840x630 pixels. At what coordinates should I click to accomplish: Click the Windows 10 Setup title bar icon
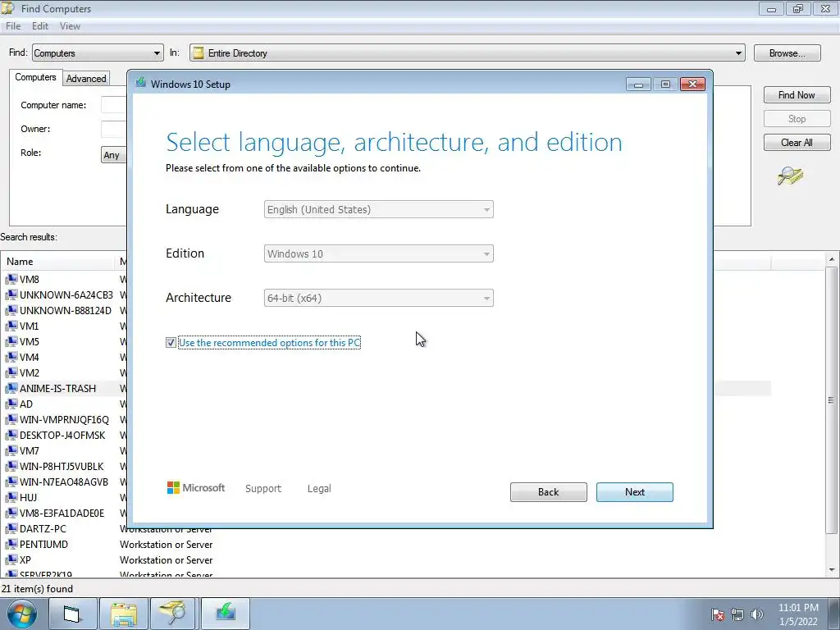point(140,83)
